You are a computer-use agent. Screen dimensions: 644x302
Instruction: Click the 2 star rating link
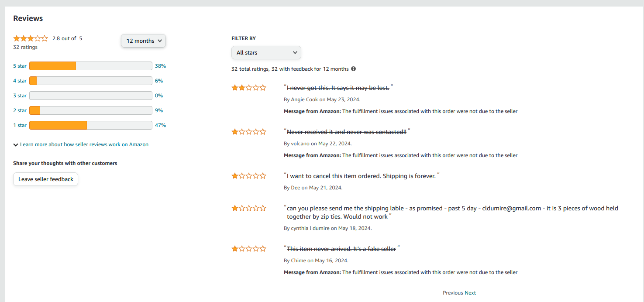tap(20, 110)
